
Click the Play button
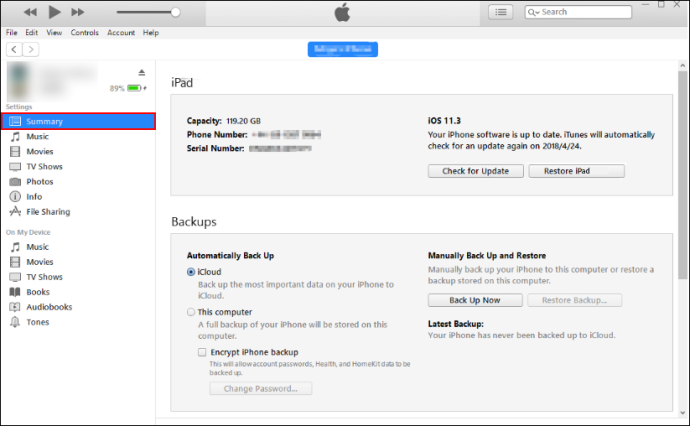click(54, 12)
